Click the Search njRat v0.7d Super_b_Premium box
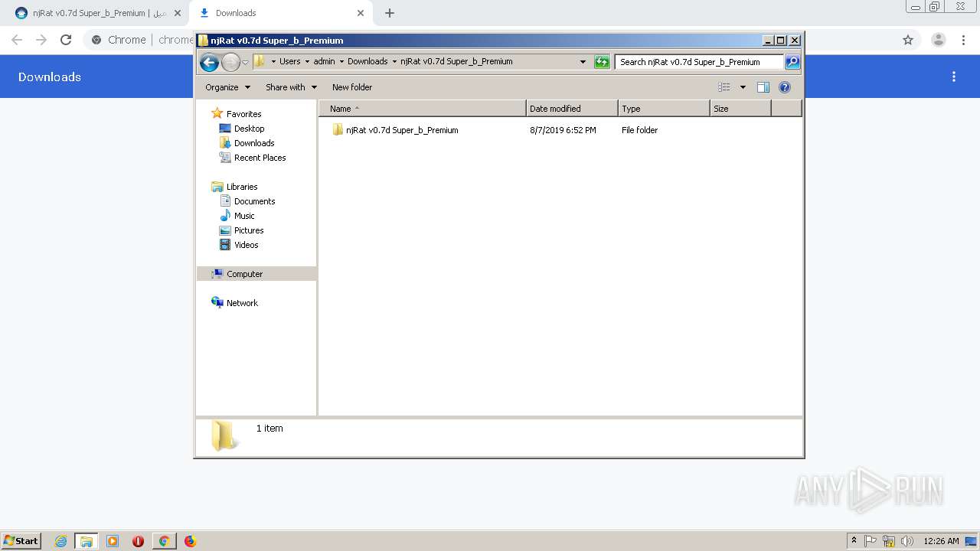 700,62
